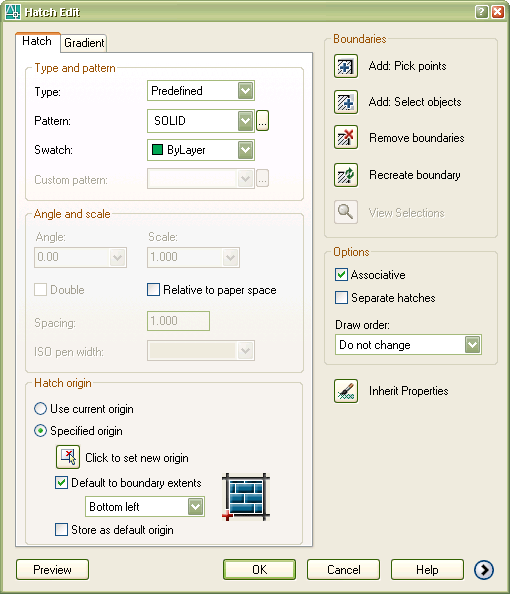Image resolution: width=510 pixels, height=594 pixels.
Task: Open the Bottom left origin dropdown
Action: [145, 506]
